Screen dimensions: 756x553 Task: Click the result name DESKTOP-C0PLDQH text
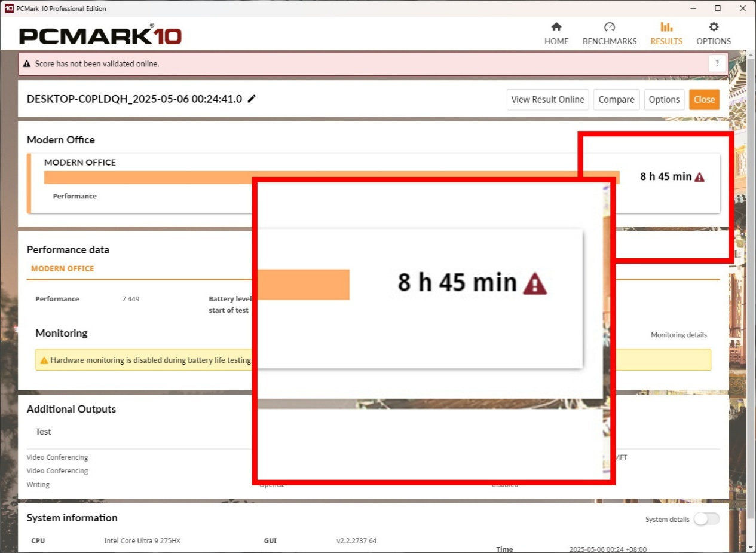(134, 99)
